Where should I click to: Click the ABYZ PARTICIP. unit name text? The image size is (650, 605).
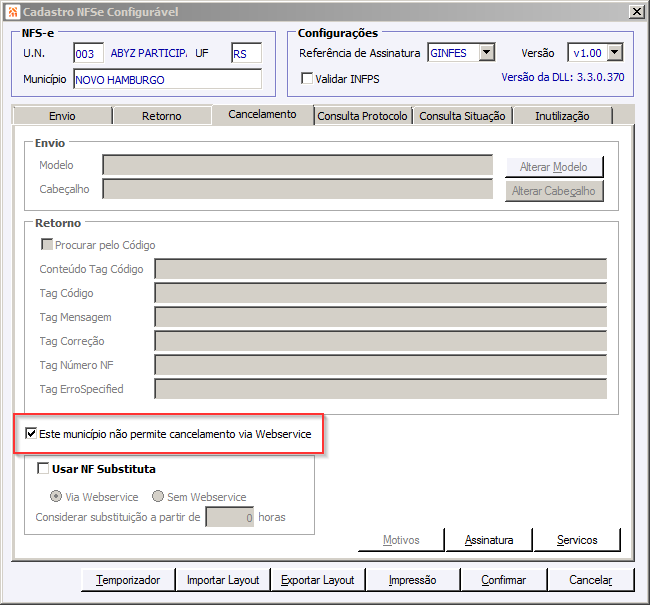[149, 53]
